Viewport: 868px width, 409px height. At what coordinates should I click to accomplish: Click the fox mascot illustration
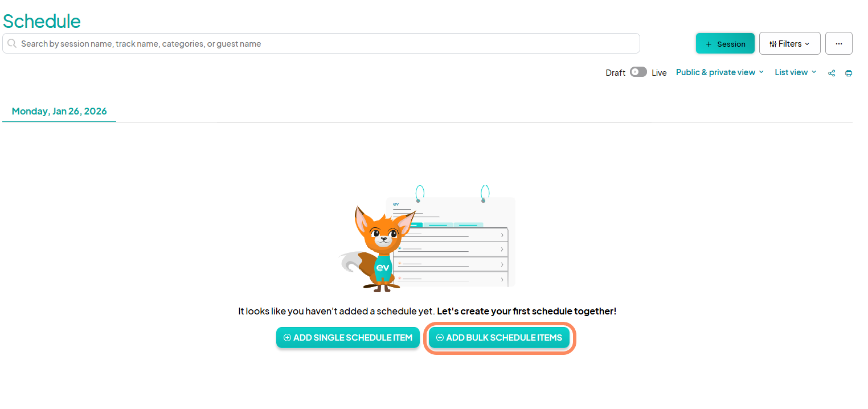click(x=379, y=248)
